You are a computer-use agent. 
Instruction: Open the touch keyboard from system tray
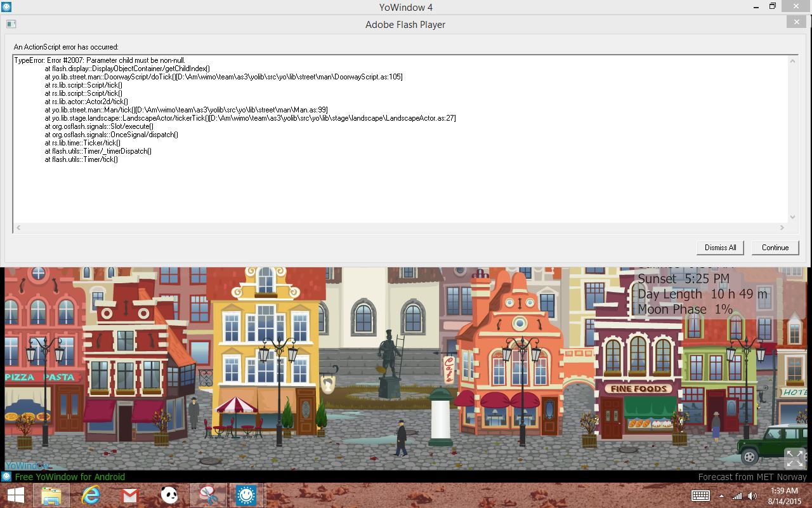click(700, 496)
